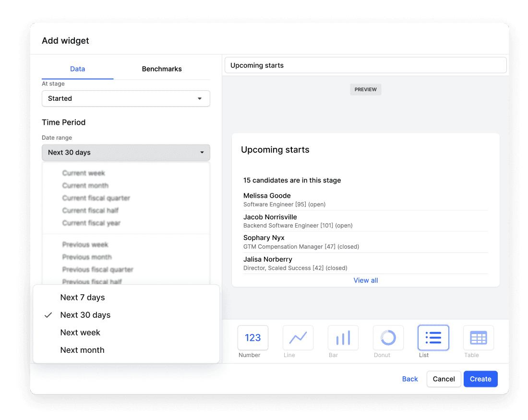This screenshot has width=528, height=420.
Task: Select the Data tab
Action: pyautogui.click(x=77, y=69)
